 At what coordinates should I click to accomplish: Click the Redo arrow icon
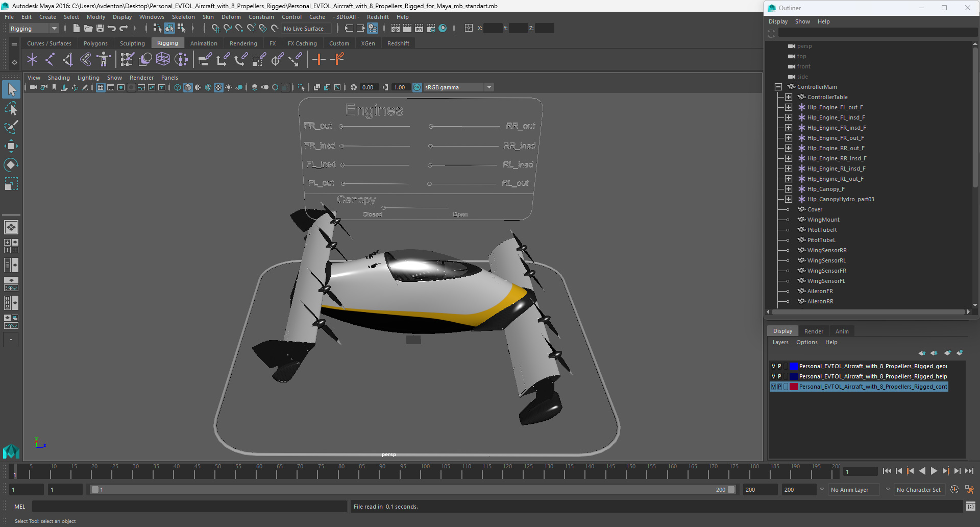point(124,28)
